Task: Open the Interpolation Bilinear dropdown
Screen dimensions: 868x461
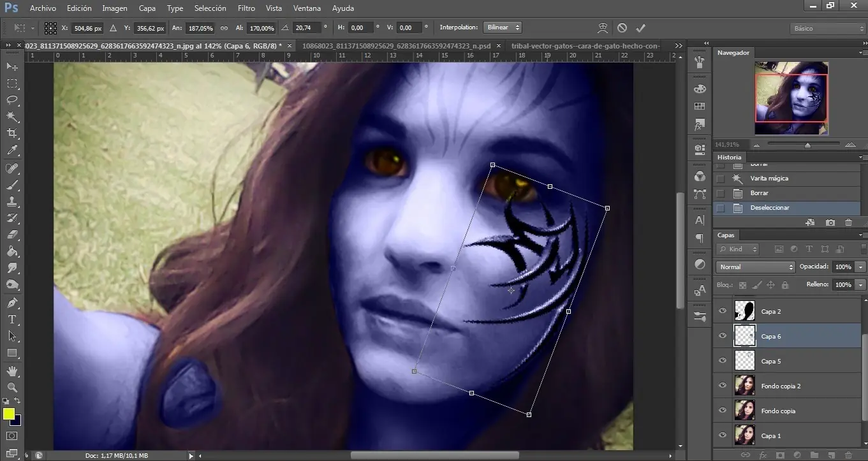Action: click(x=503, y=28)
